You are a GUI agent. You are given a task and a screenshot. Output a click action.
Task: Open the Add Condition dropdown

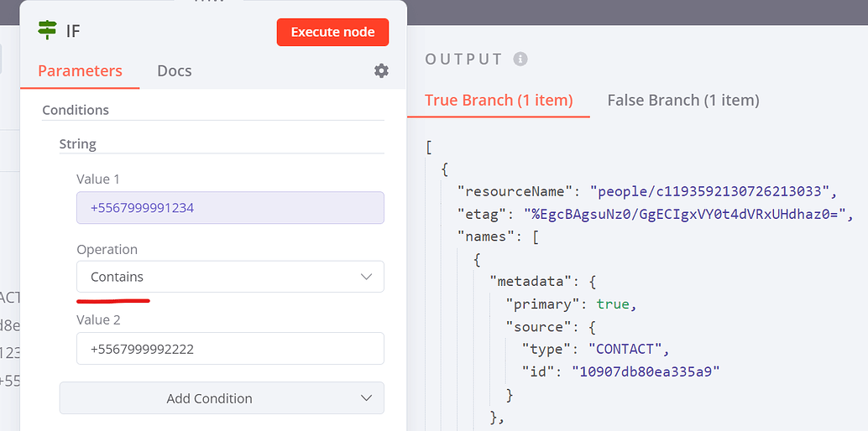tap(222, 398)
